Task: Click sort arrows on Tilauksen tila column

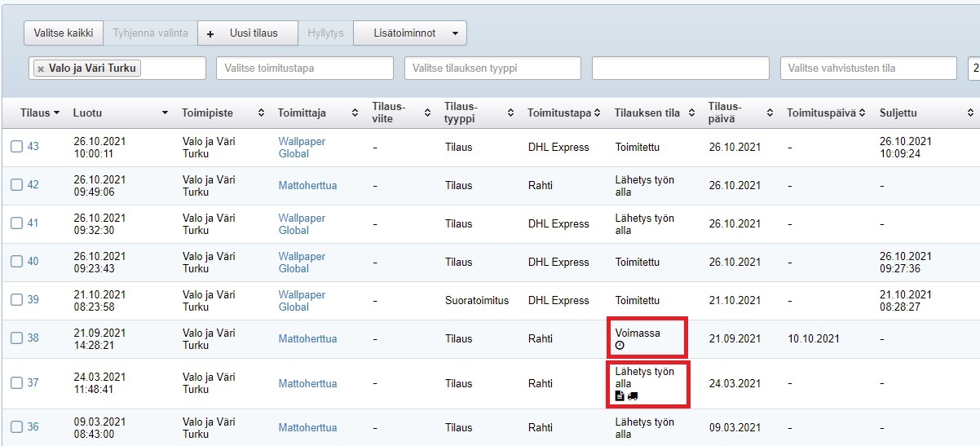Action: [x=691, y=113]
